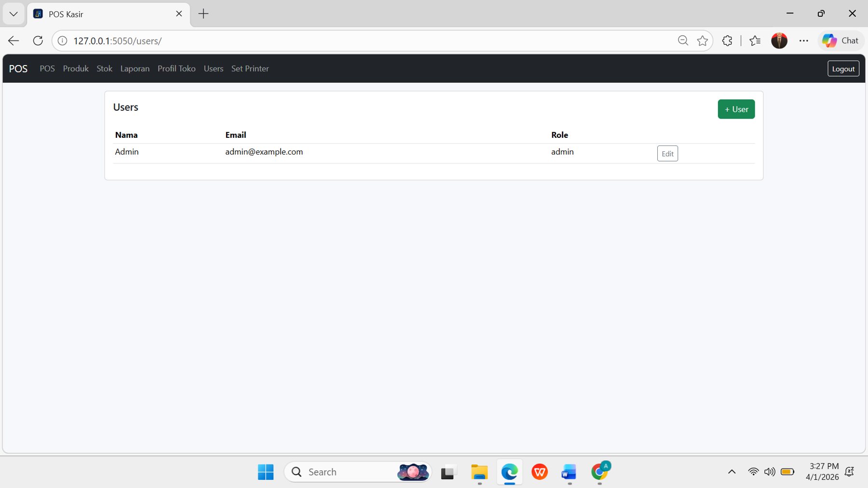868x488 pixels.
Task: Go back to the previous page
Action: pos(13,40)
